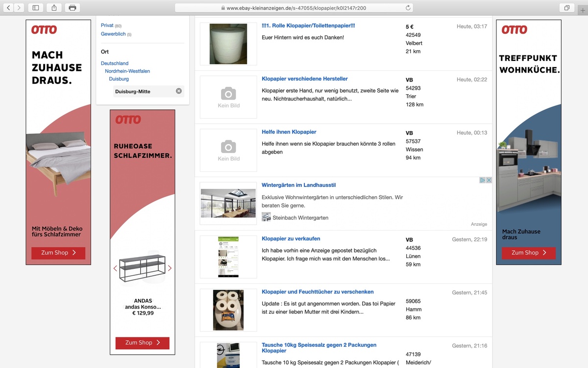This screenshot has height=368, width=588.
Task: Toggle the Safari sidebar icon
Action: (36, 8)
